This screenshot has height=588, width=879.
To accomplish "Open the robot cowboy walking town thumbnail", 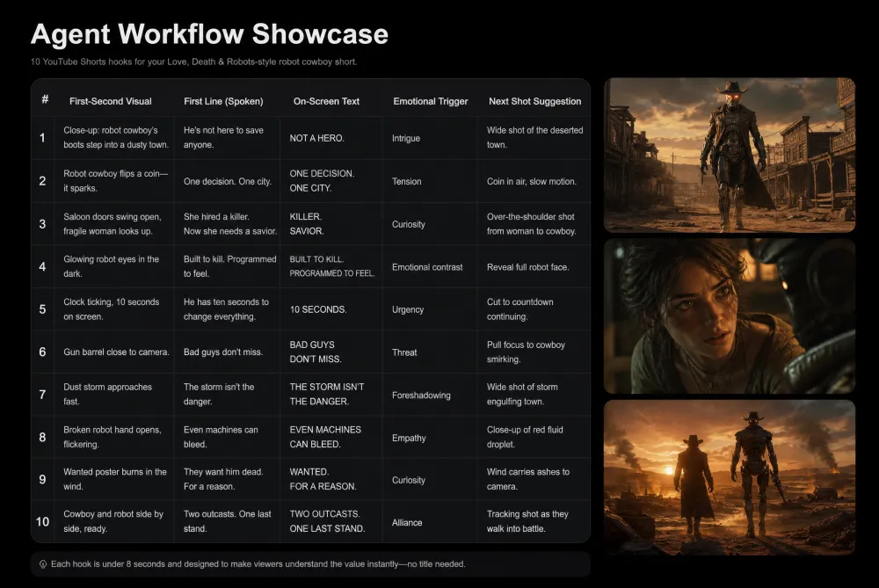I will (730, 156).
